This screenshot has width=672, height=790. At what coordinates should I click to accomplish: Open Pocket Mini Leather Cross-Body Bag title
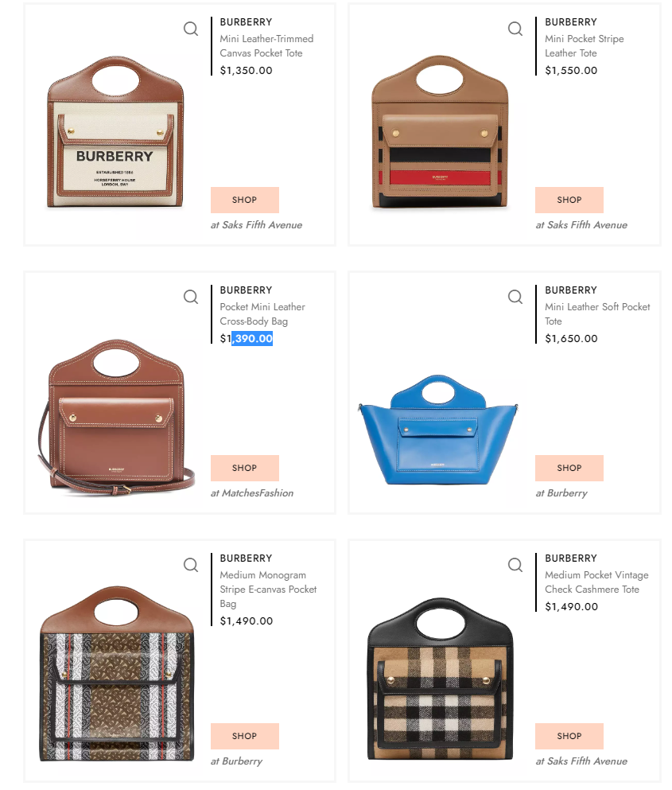pyautogui.click(x=262, y=314)
